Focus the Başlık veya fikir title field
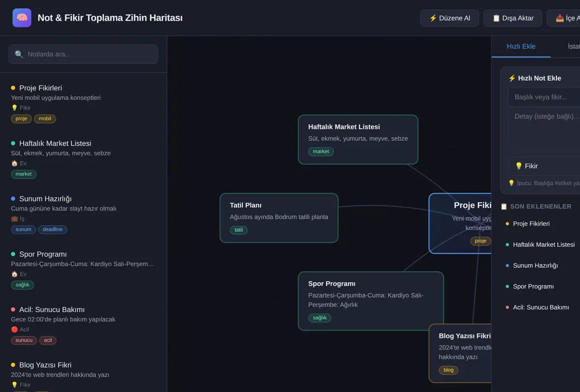Screen dimensions: 580x392 point(544,97)
